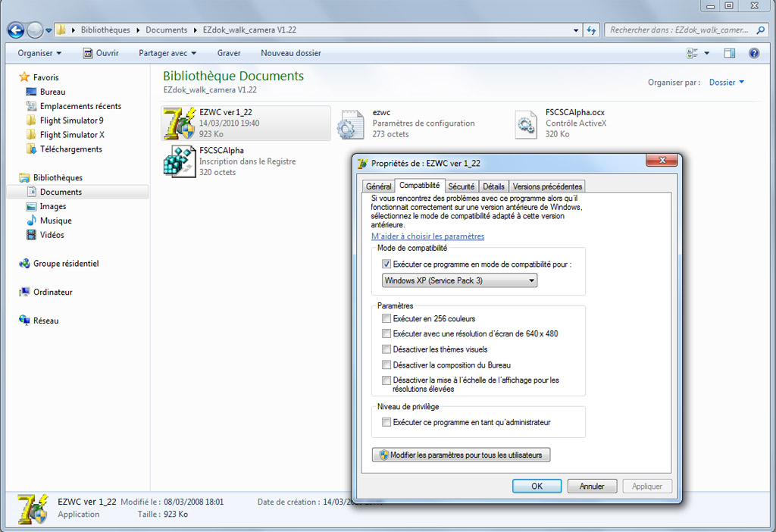Open the address bar history dropdown arrow
776x532 pixels.
coord(576,30)
